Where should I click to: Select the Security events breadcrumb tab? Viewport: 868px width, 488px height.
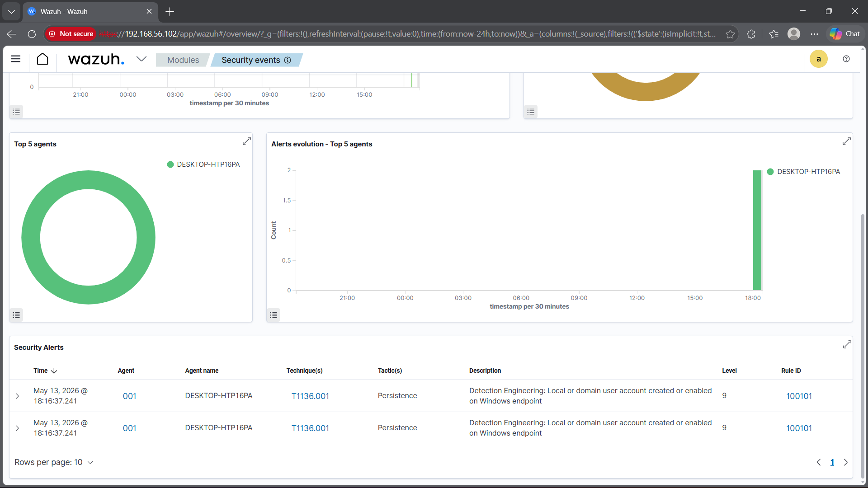coord(251,60)
